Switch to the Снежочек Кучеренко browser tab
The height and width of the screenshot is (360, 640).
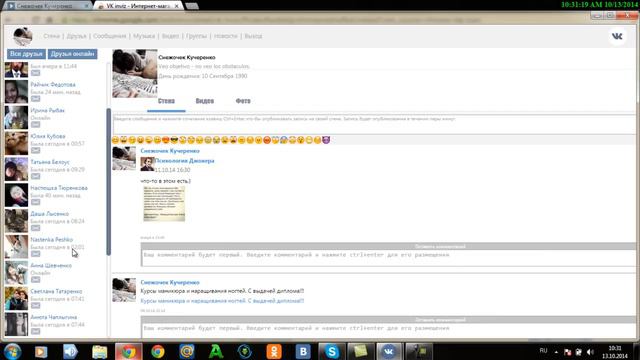point(48,6)
